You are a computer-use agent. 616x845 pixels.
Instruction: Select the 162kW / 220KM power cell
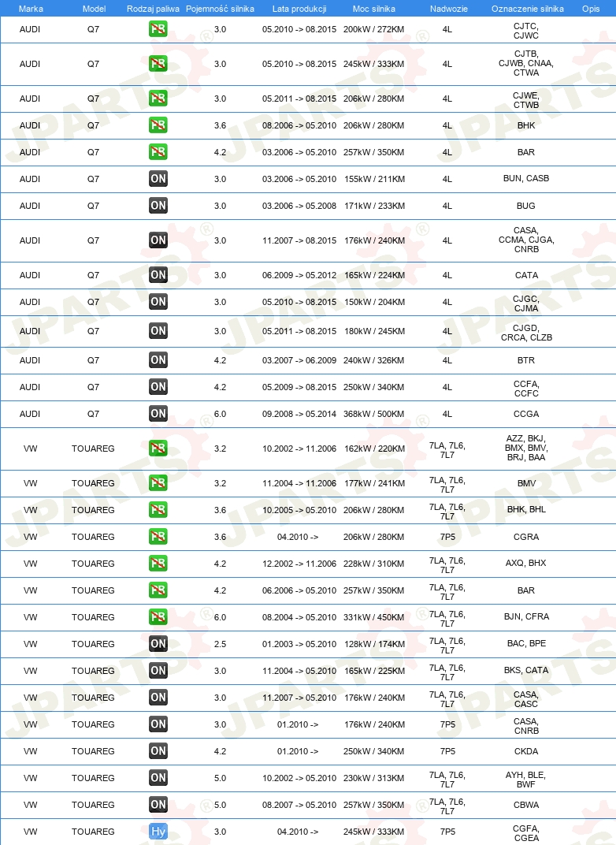pyautogui.click(x=374, y=449)
